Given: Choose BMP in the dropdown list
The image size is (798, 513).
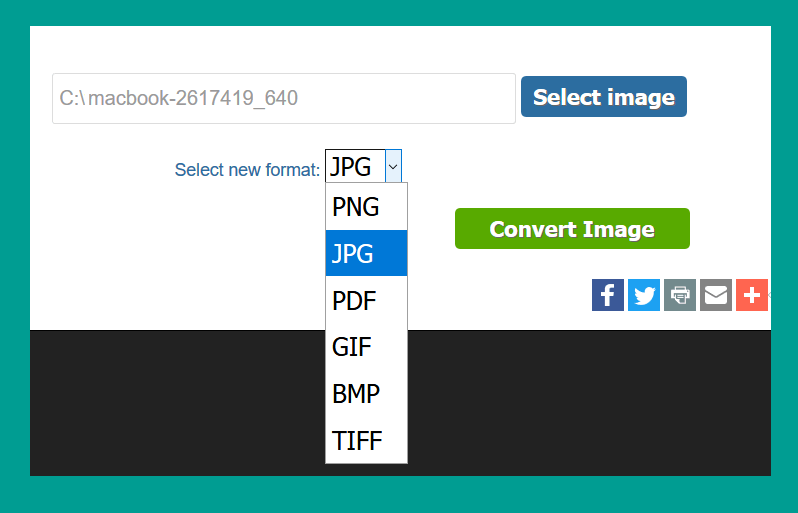Looking at the screenshot, I should (366, 393).
